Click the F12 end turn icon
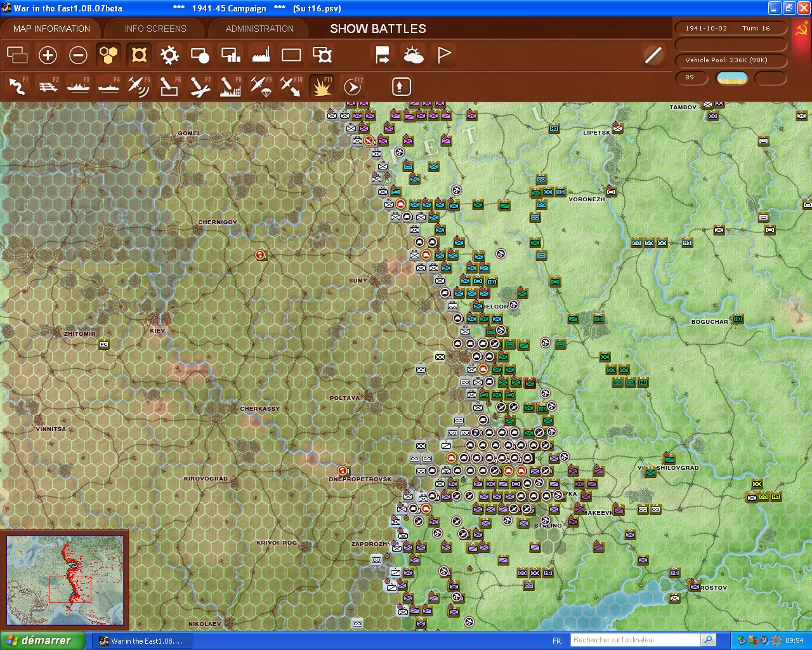Image resolution: width=812 pixels, height=650 pixels. [x=353, y=86]
